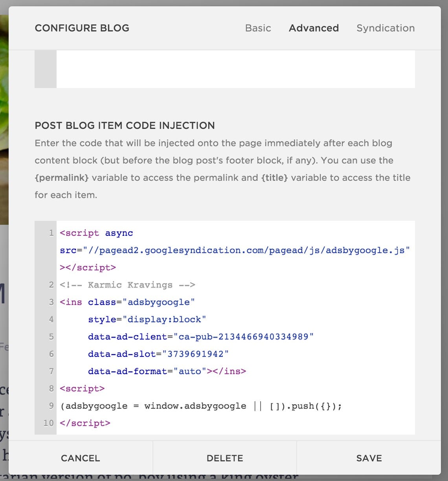Click the ins class="adsbygoogle" code line

click(x=127, y=302)
